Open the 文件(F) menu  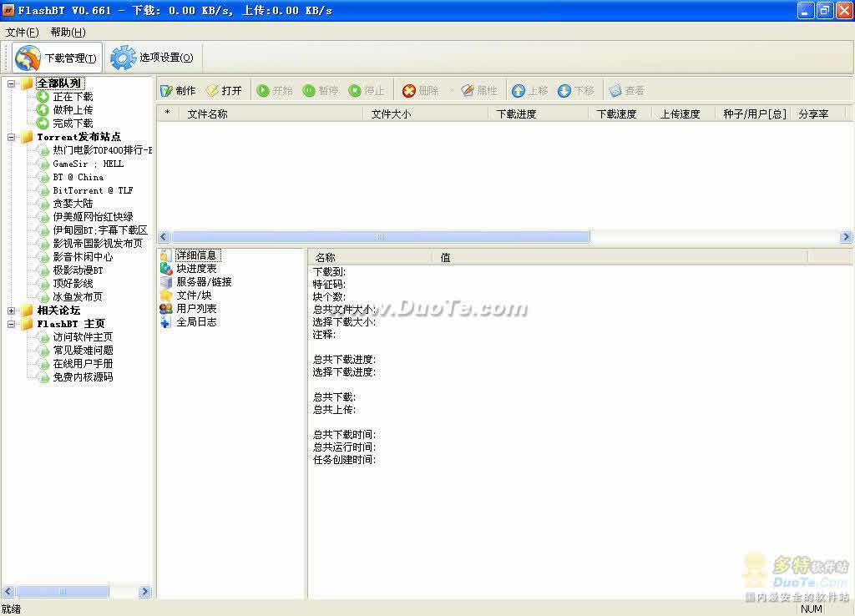[x=22, y=33]
